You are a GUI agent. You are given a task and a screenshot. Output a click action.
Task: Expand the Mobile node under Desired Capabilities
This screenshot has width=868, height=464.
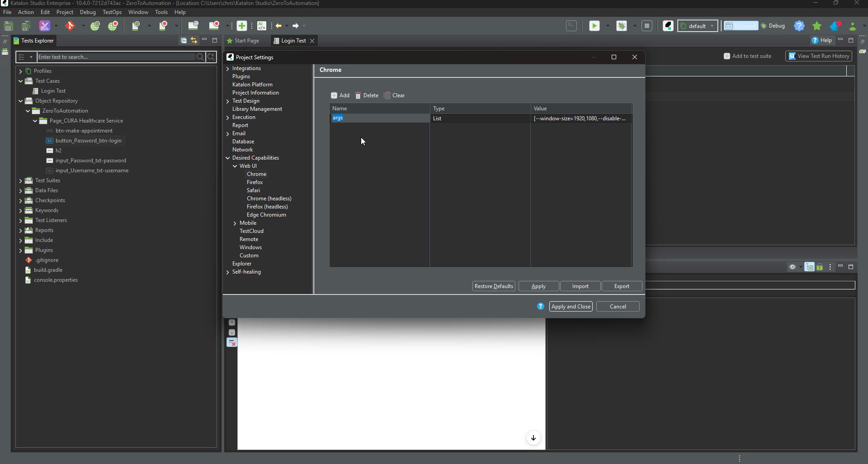click(x=235, y=223)
